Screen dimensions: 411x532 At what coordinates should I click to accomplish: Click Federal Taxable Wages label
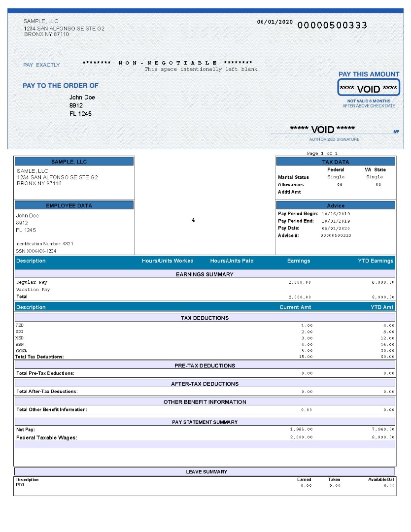tap(46, 438)
